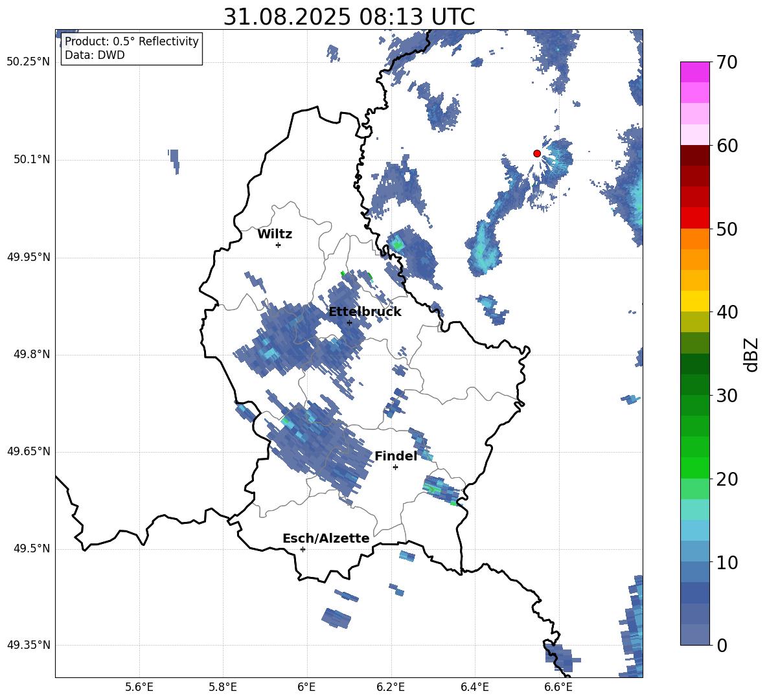Click the red radar site marker dot
The width and height of the screenshot is (767, 700).
[536, 153]
